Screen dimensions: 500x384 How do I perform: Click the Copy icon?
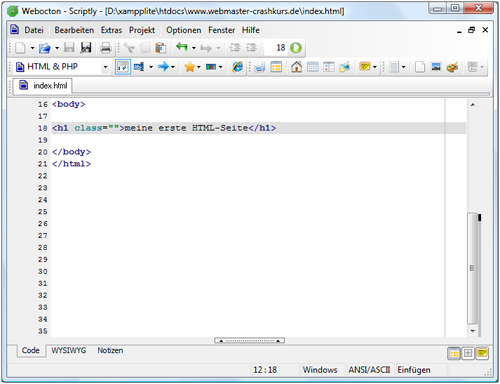145,48
